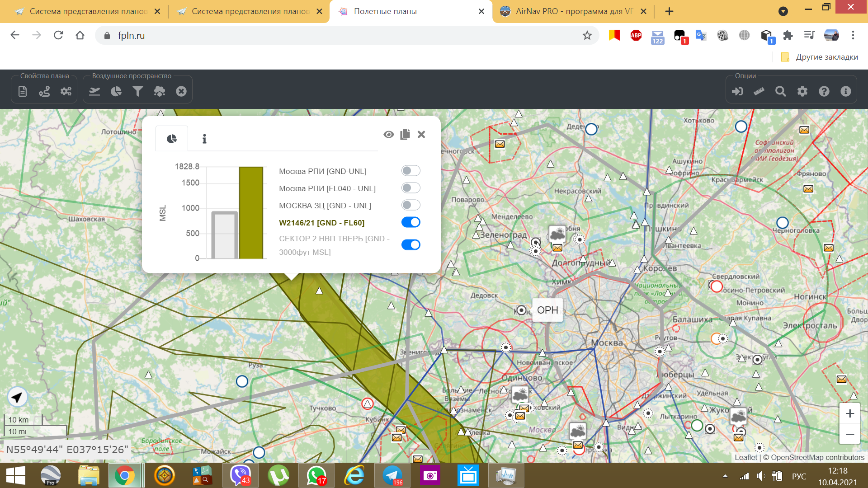Open the help question mark icon

point(824,91)
